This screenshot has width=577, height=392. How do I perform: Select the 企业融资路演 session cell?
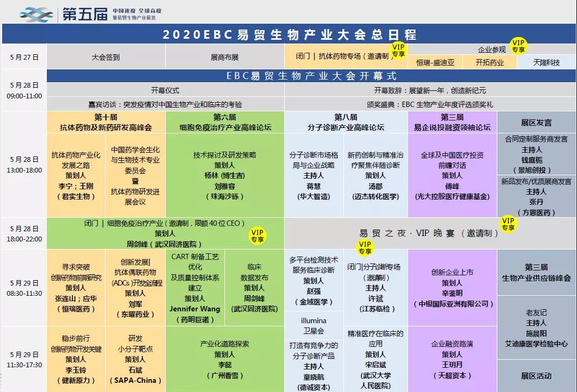point(452,359)
